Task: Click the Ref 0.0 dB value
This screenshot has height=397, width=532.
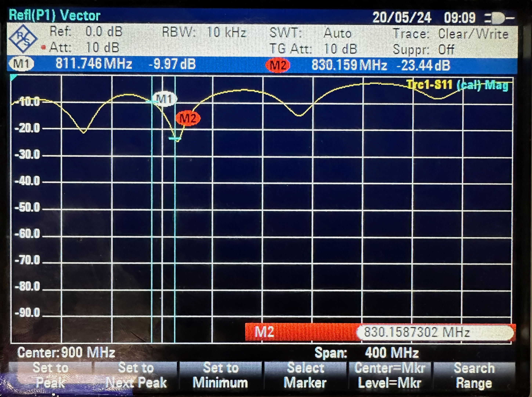Action: pyautogui.click(x=104, y=32)
